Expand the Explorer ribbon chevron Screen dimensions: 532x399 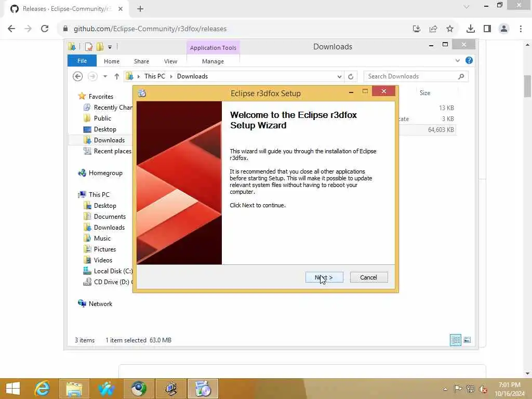457,60
